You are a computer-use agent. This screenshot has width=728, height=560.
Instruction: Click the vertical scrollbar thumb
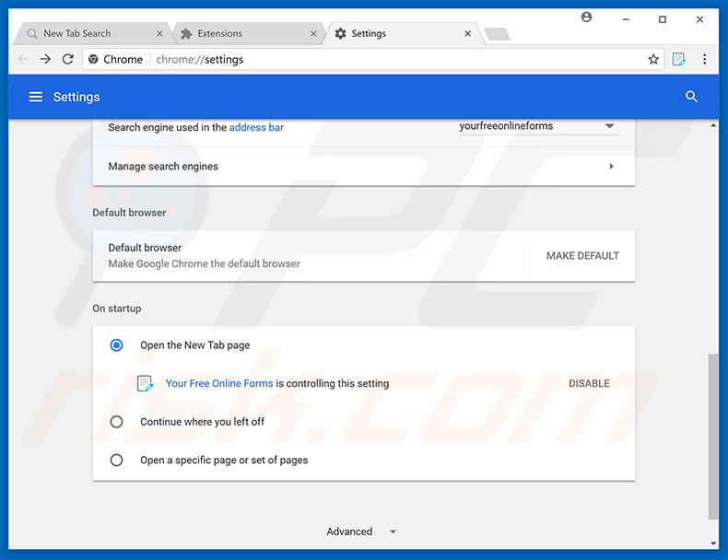point(713,437)
